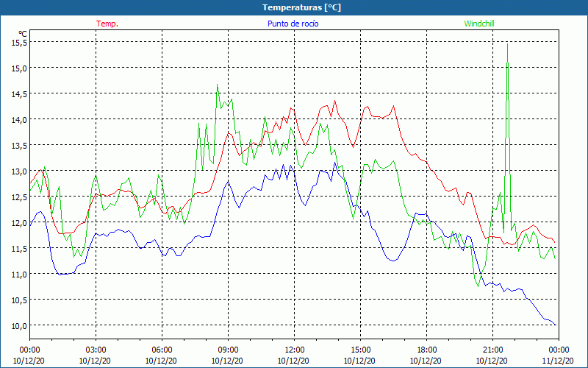Screen dimensions: 588x368
Task: Click the 10,0 y-axis value
Action: (19, 325)
